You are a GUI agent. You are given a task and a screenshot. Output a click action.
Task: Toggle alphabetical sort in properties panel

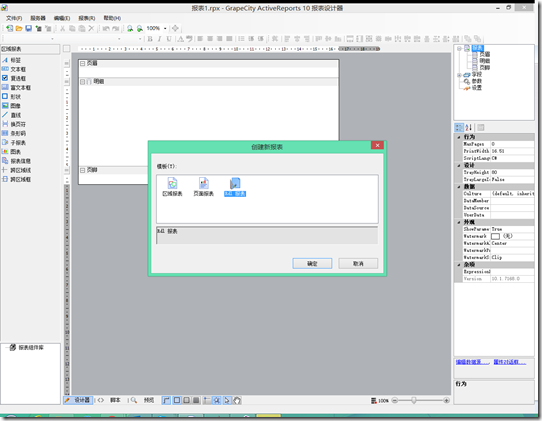(468, 128)
